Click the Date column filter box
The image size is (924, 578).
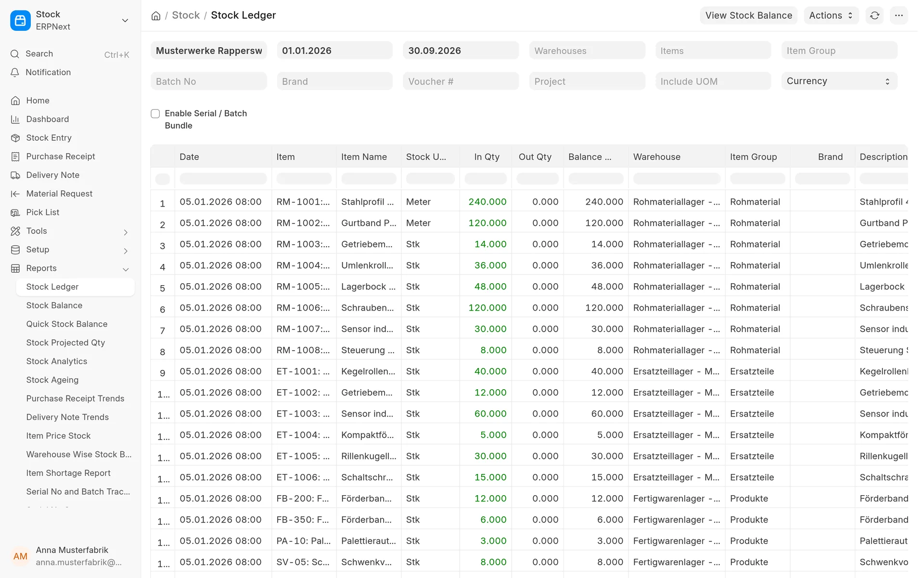(x=223, y=179)
